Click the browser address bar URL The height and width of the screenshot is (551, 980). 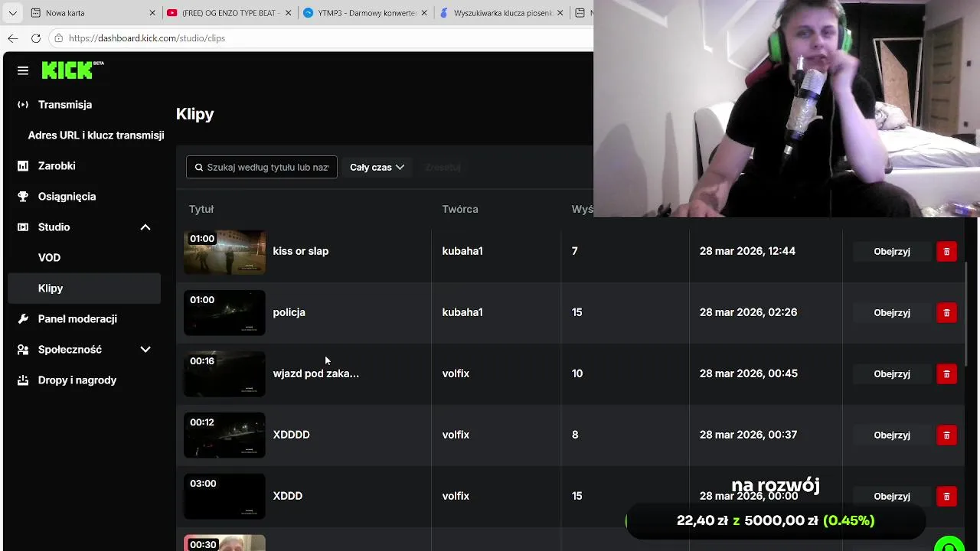click(x=146, y=38)
